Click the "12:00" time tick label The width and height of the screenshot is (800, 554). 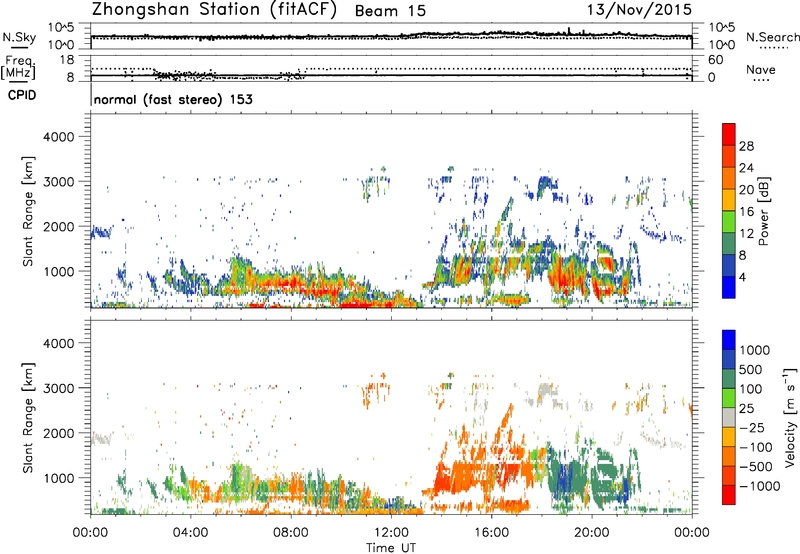[x=391, y=533]
